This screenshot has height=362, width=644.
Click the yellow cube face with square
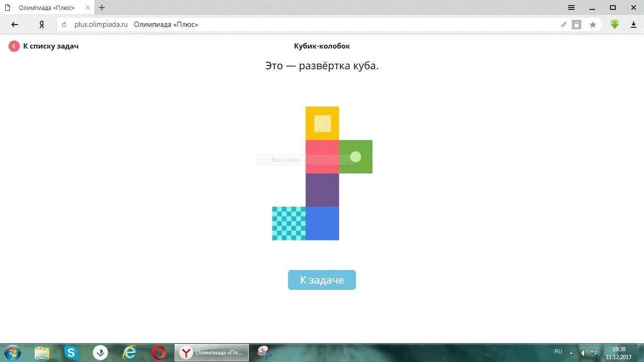322,123
